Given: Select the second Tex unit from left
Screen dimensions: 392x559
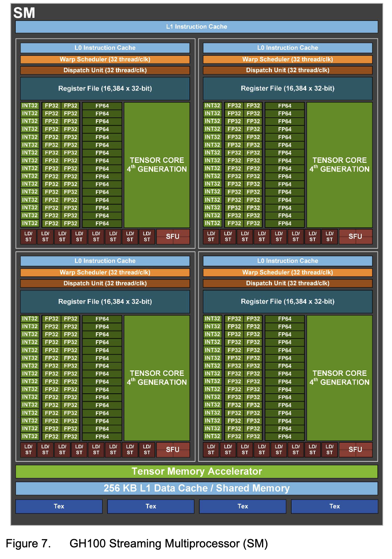Looking at the screenshot, I should (x=151, y=506).
